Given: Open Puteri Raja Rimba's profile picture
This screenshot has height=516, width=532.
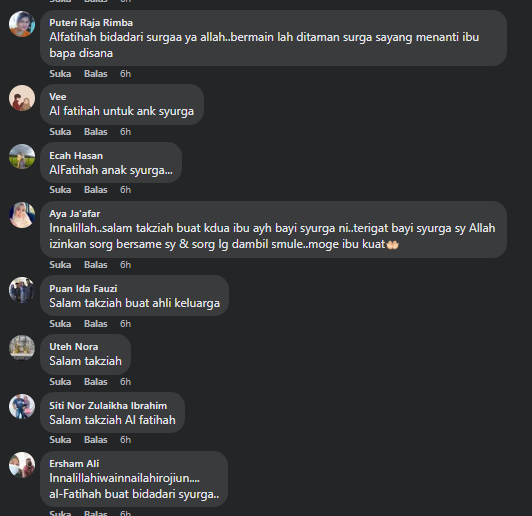Looking at the screenshot, I should pyautogui.click(x=22, y=24).
